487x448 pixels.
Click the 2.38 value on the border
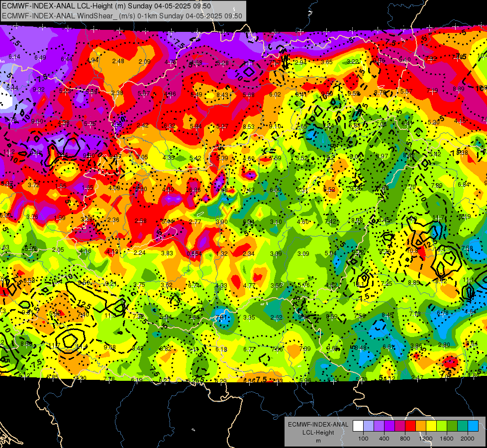click(x=117, y=93)
